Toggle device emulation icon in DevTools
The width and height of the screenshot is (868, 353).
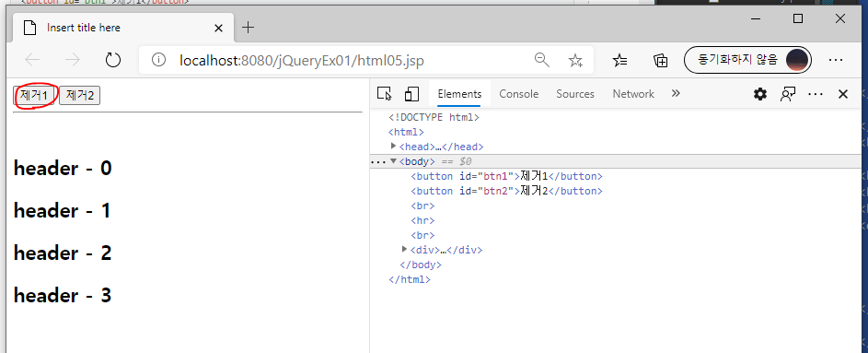pyautogui.click(x=411, y=94)
